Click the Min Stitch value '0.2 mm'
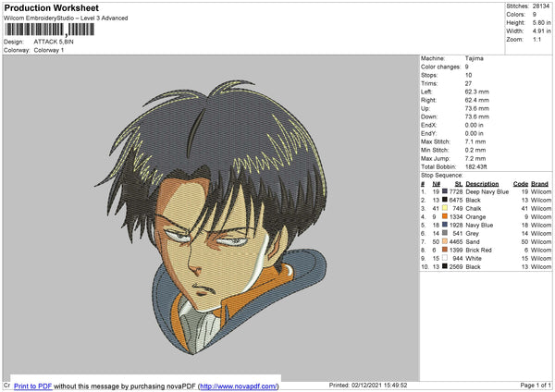The width and height of the screenshot is (555, 392). 475,150
